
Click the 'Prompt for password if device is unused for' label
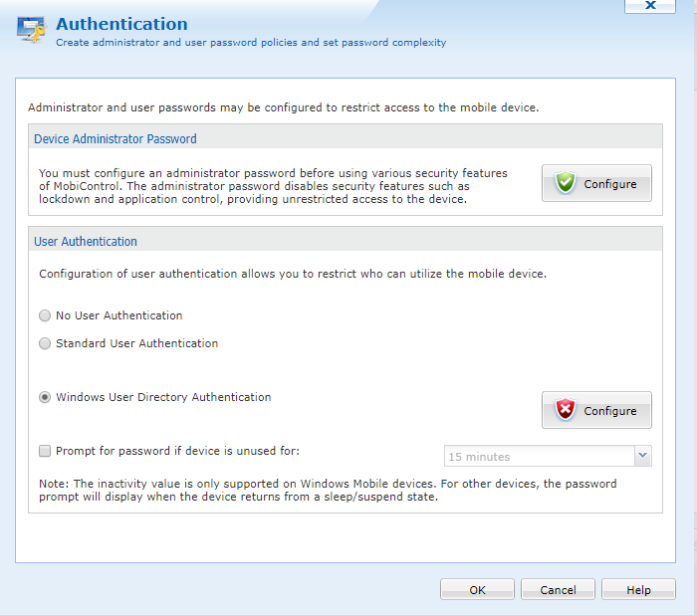[177, 451]
